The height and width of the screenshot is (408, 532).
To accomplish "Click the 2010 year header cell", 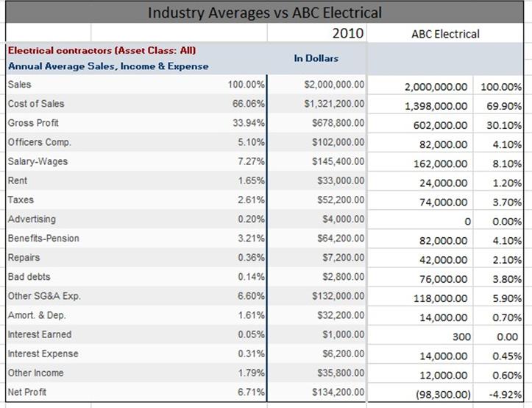I will point(317,33).
